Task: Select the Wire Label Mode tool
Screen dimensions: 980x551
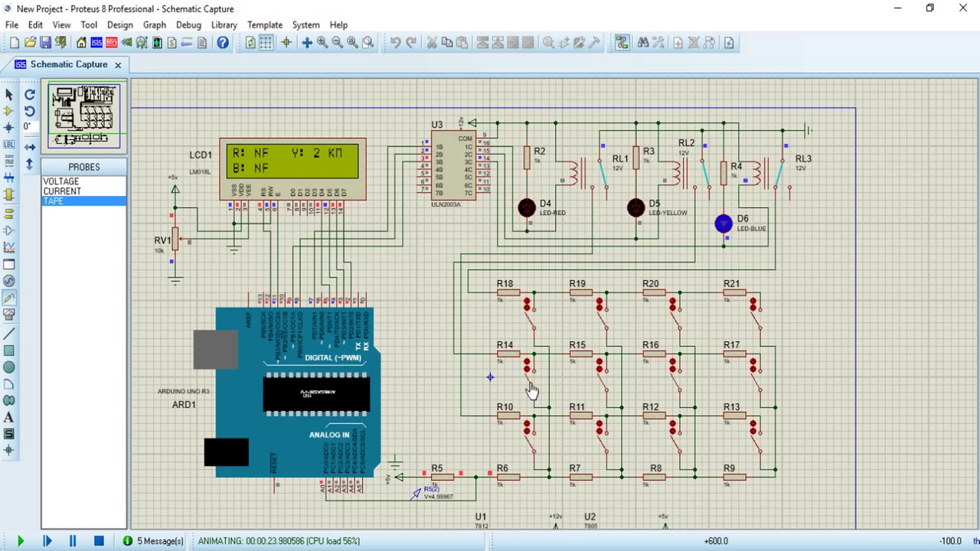Action: (9, 144)
